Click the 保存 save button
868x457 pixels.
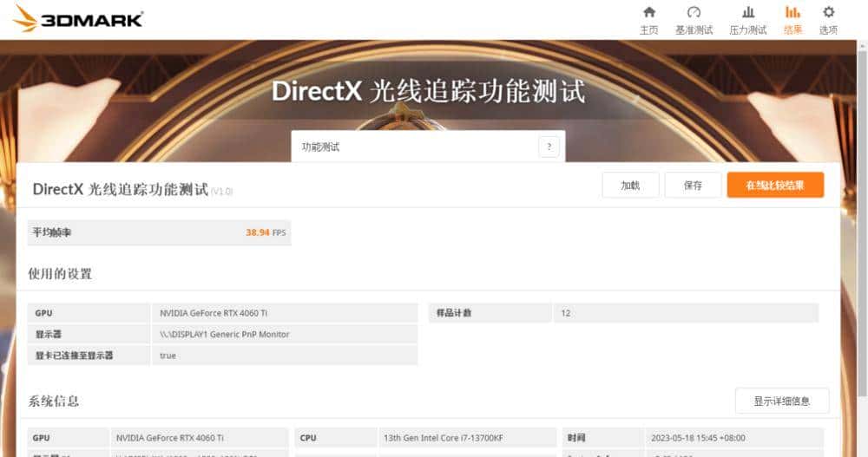[x=693, y=186]
